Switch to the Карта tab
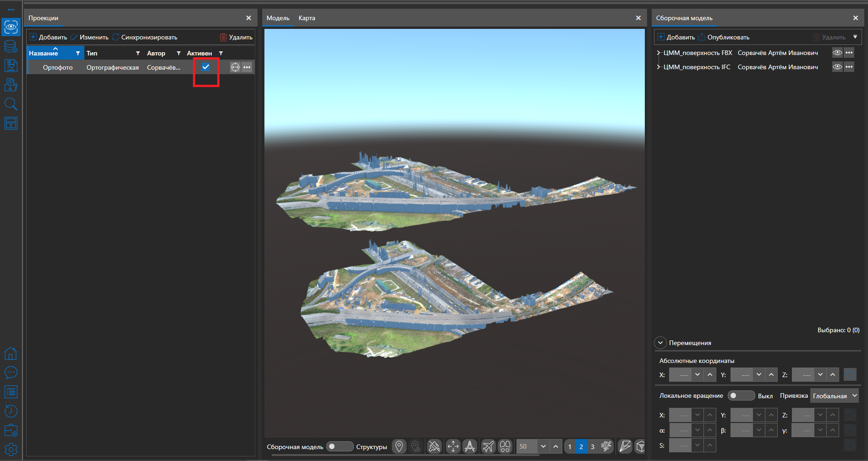The height and width of the screenshot is (461, 868). point(307,18)
